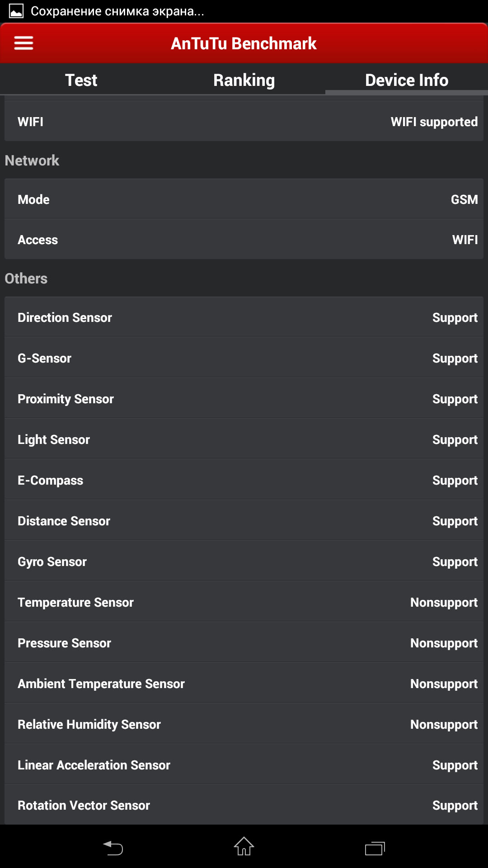This screenshot has width=488, height=868.
Task: Select the WIFI supported row
Action: (244, 121)
